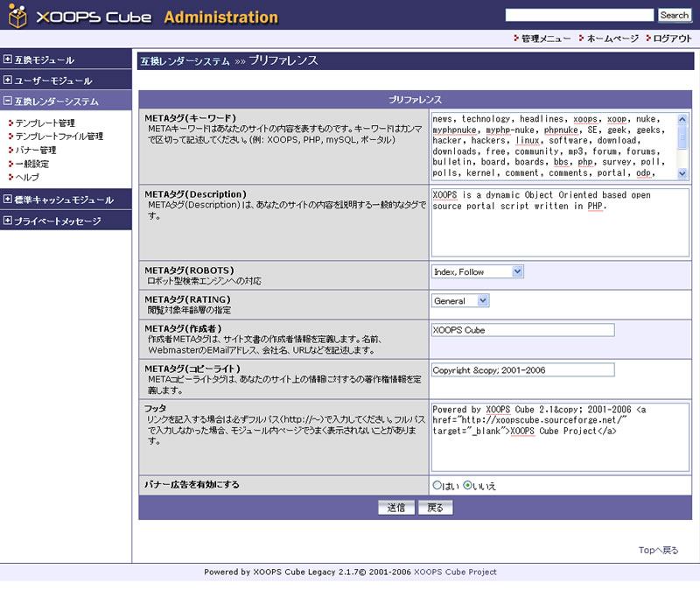The image size is (700, 590).
Task: Click the Search button in header
Action: pyautogui.click(x=674, y=15)
